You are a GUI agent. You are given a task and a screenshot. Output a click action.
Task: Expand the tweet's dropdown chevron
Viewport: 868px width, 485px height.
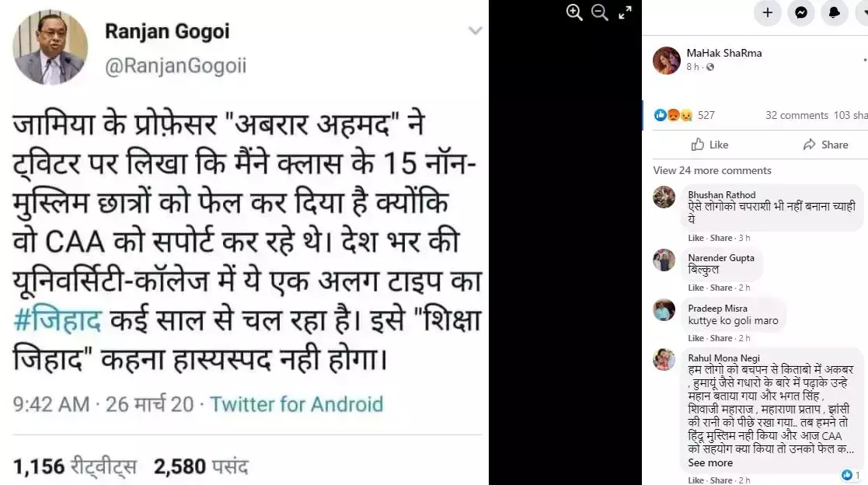coord(476,31)
